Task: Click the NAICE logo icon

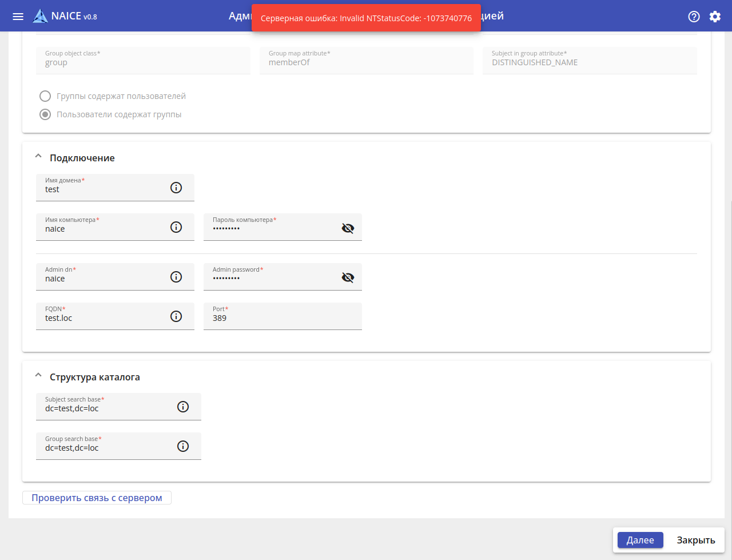Action: [x=40, y=16]
